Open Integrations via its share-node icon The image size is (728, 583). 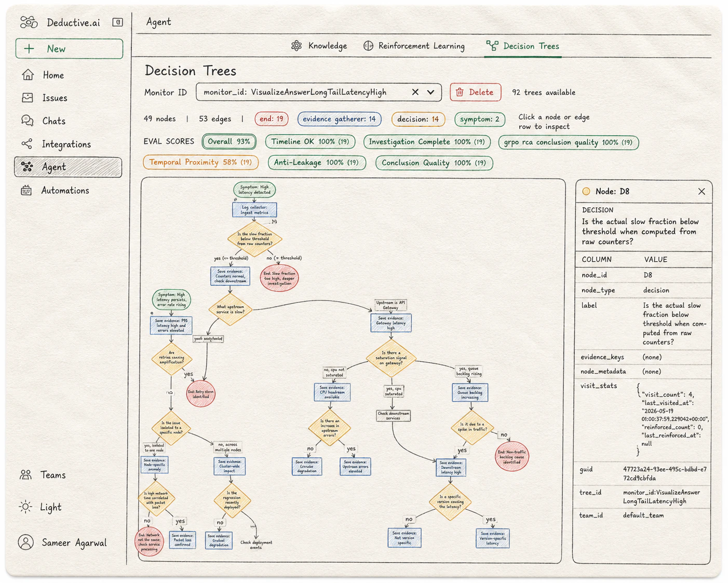27,144
